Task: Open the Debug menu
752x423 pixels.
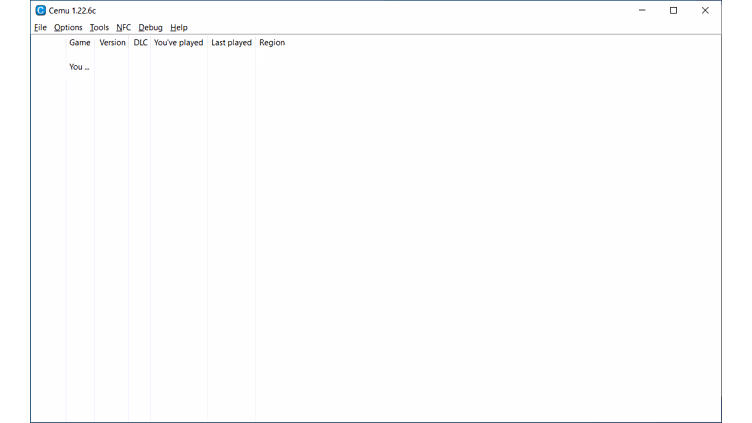Action: click(150, 27)
